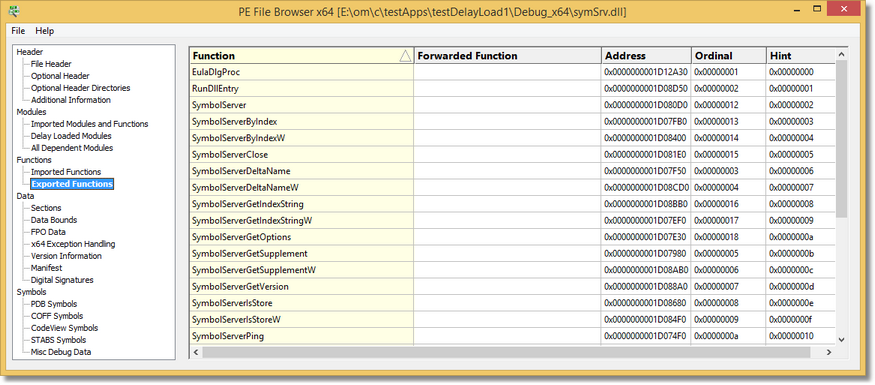Viewport: 875px width, 385px height.
Task: Open Imported Modules and Functions
Action: (89, 124)
